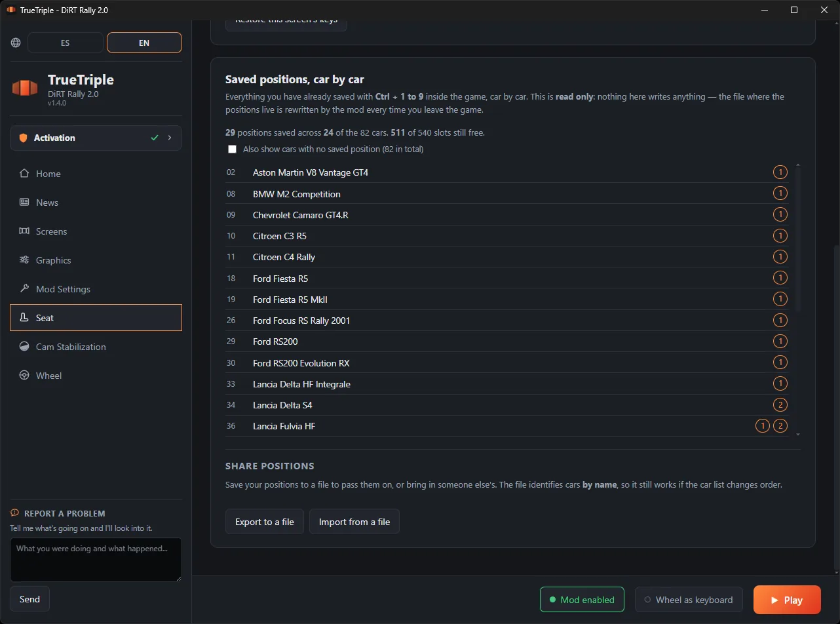Click the Screens monitor icon

click(24, 231)
